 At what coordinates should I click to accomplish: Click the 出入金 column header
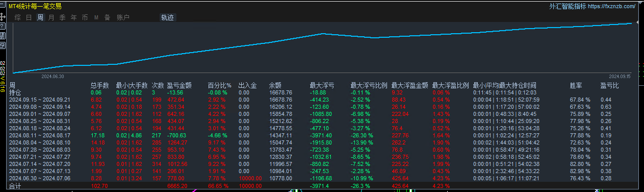[247, 86]
